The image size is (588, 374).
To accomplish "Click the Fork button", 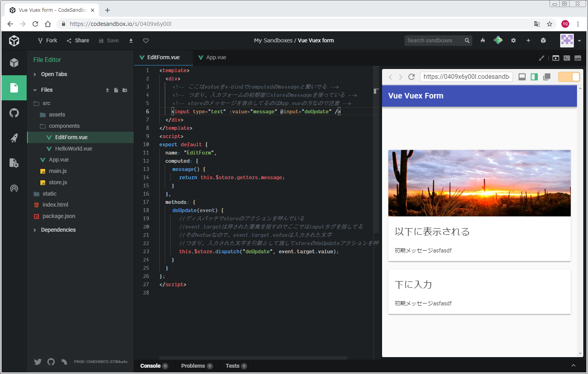I will [47, 40].
